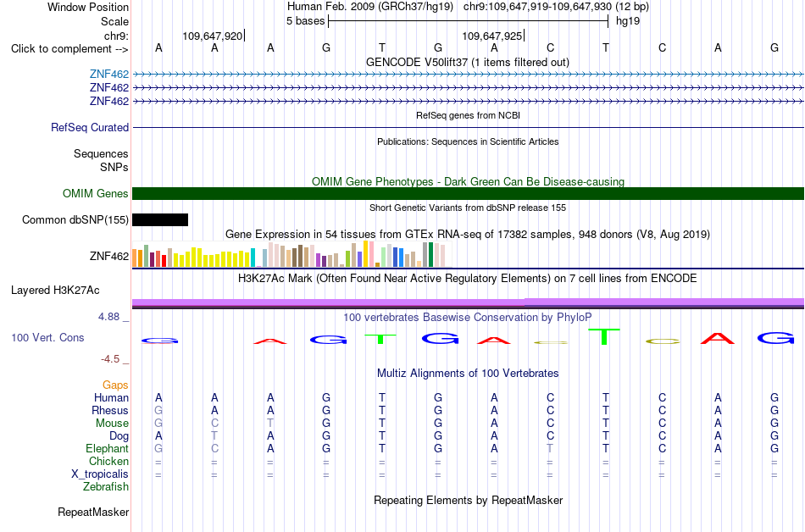Select the 'Scale' track label
This screenshot has width=805, height=532.
coord(114,21)
